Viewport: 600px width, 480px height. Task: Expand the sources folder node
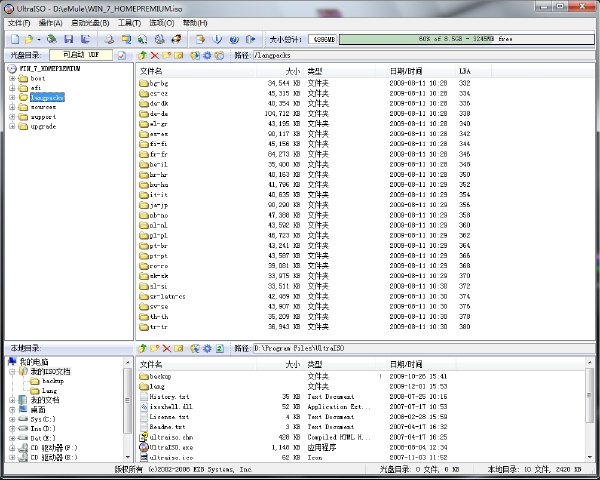click(12, 107)
